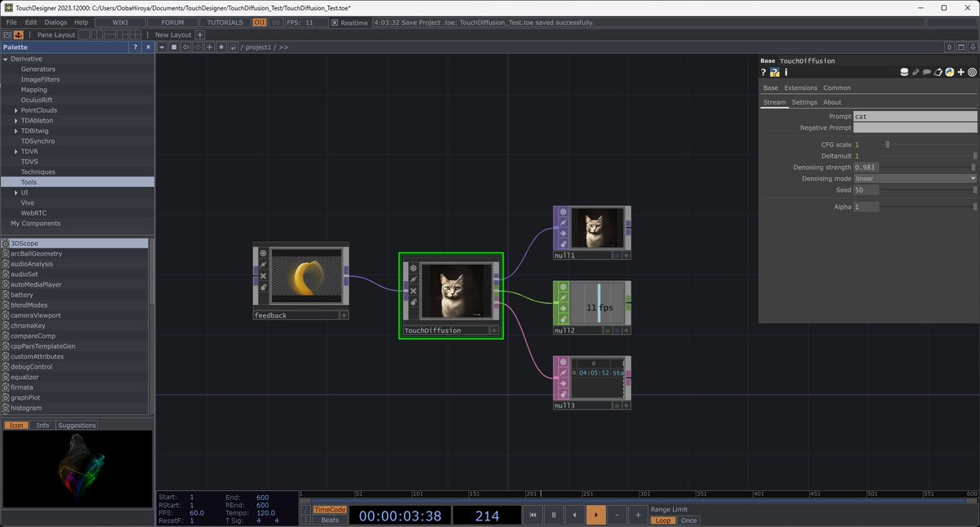
Task: Open Extensions parameter page
Action: 800,87
